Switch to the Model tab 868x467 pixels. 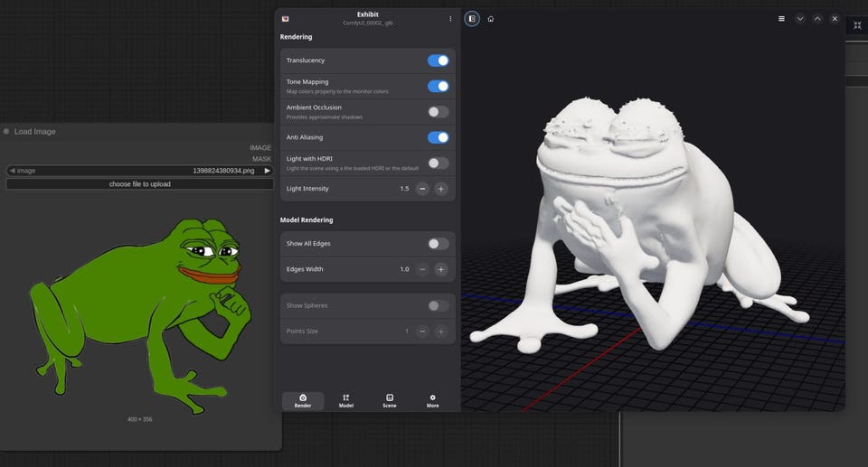tap(345, 401)
